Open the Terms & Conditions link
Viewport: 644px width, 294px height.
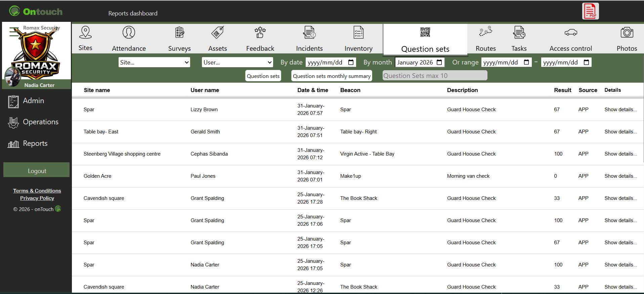click(x=37, y=191)
